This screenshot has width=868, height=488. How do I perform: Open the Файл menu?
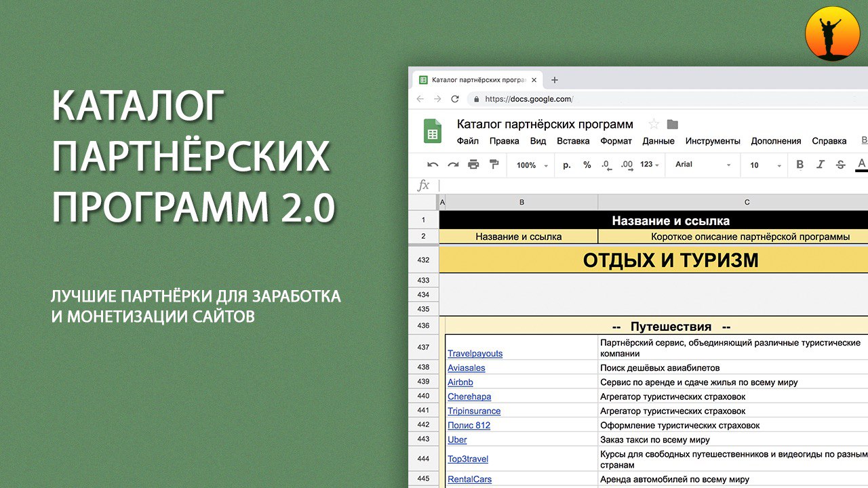(468, 141)
